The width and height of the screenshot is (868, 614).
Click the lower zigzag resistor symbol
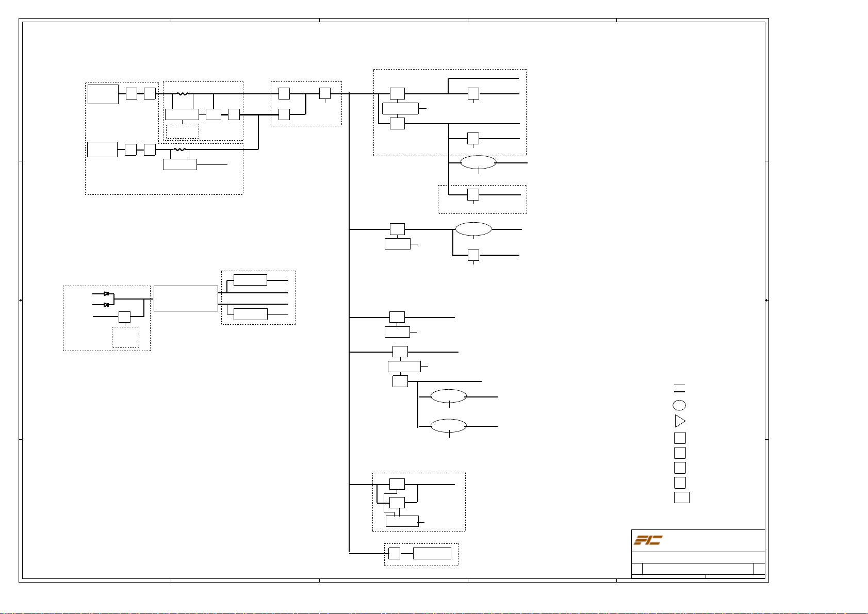click(x=180, y=150)
